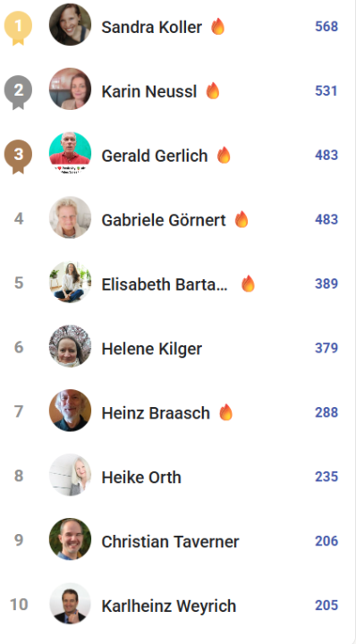The width and height of the screenshot is (356, 644).
Task: Click the flame icon beside Heinz Braasch
Action: click(225, 412)
